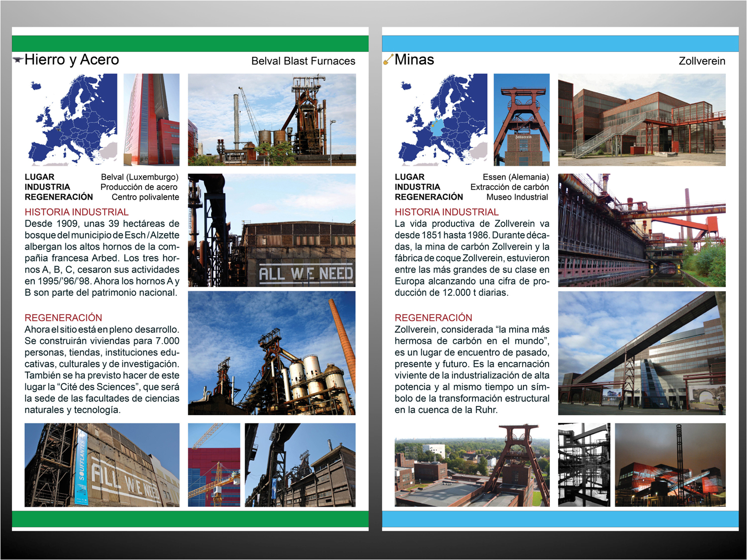Click the shovel icon beside Minas
Image resolution: width=747 pixels, height=560 pixels.
pos(388,60)
